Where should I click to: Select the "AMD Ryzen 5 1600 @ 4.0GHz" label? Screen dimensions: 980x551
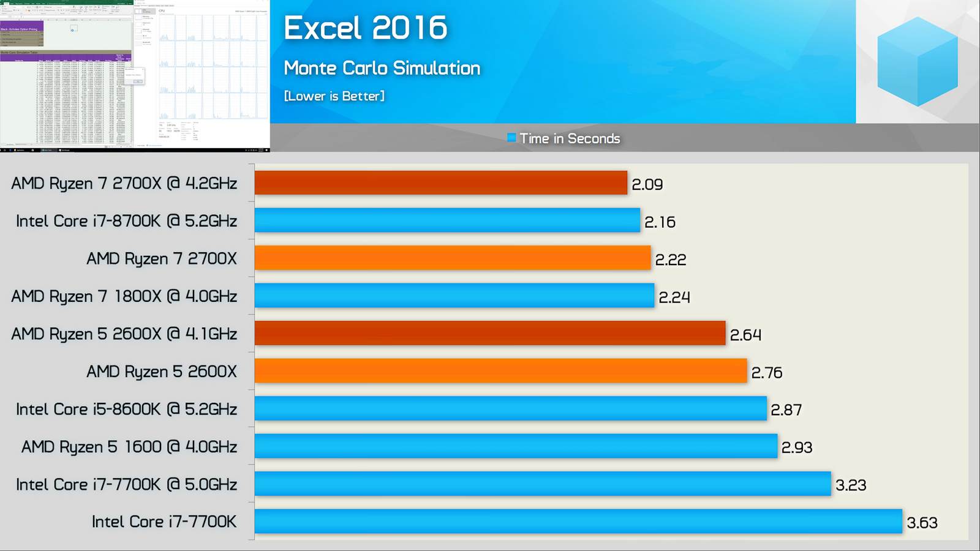point(129,447)
